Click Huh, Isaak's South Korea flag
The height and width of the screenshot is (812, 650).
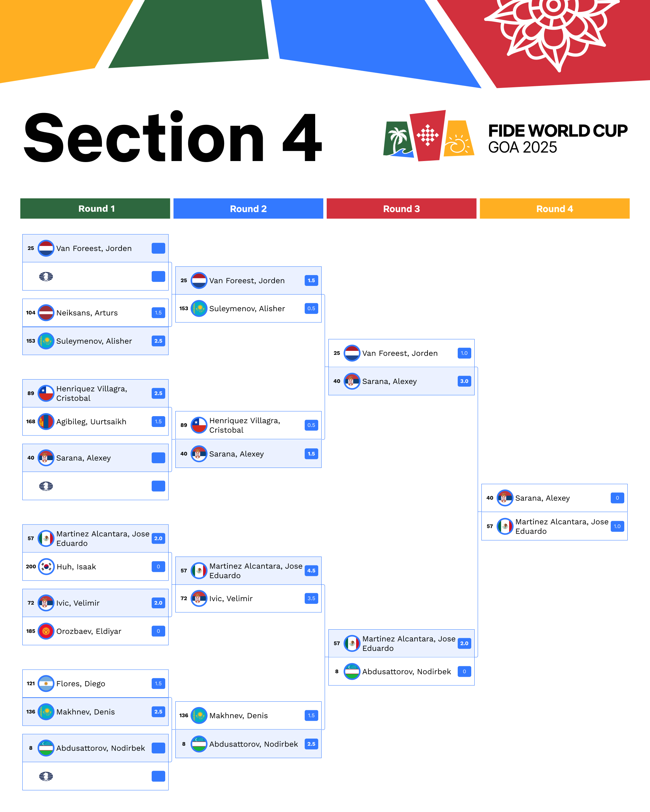[46, 566]
